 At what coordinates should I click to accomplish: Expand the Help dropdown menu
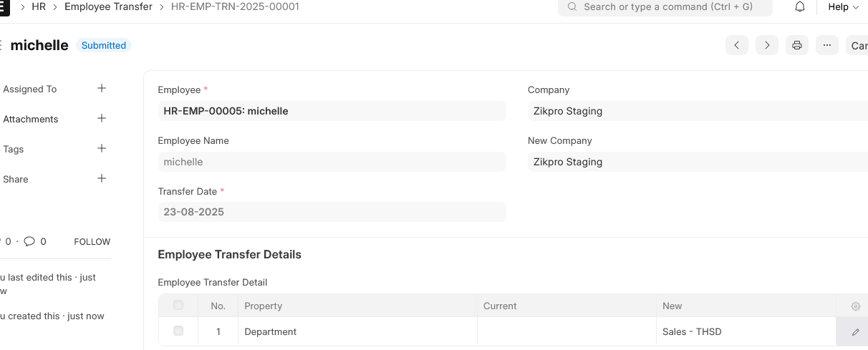pos(843,7)
